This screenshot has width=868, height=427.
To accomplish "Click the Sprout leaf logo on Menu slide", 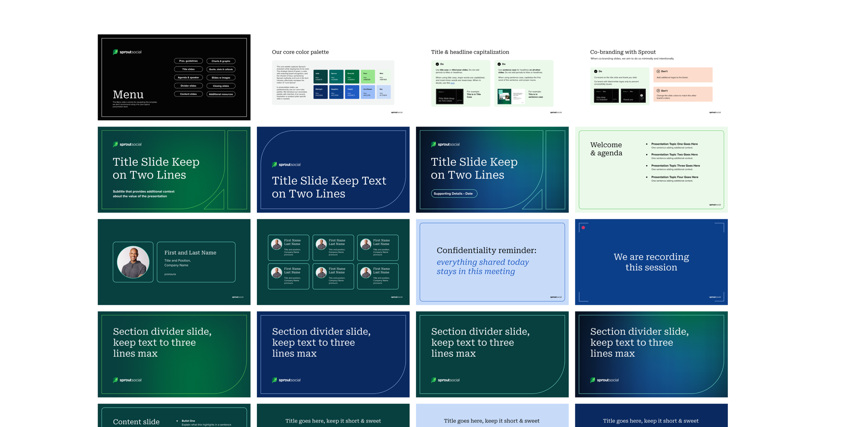I will point(115,52).
